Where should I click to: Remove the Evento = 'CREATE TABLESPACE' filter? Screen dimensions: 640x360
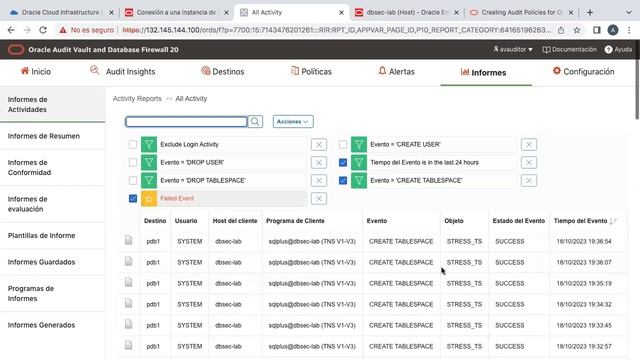click(529, 180)
